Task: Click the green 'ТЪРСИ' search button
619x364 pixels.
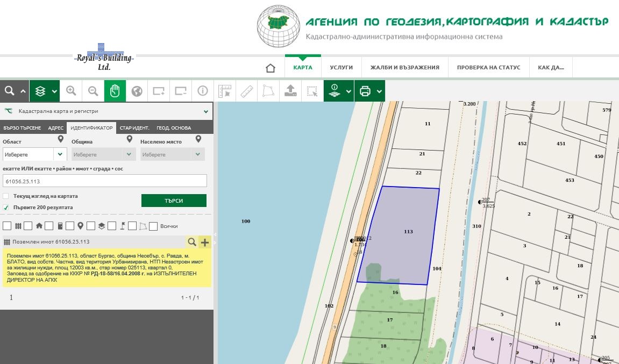Action: pyautogui.click(x=174, y=201)
